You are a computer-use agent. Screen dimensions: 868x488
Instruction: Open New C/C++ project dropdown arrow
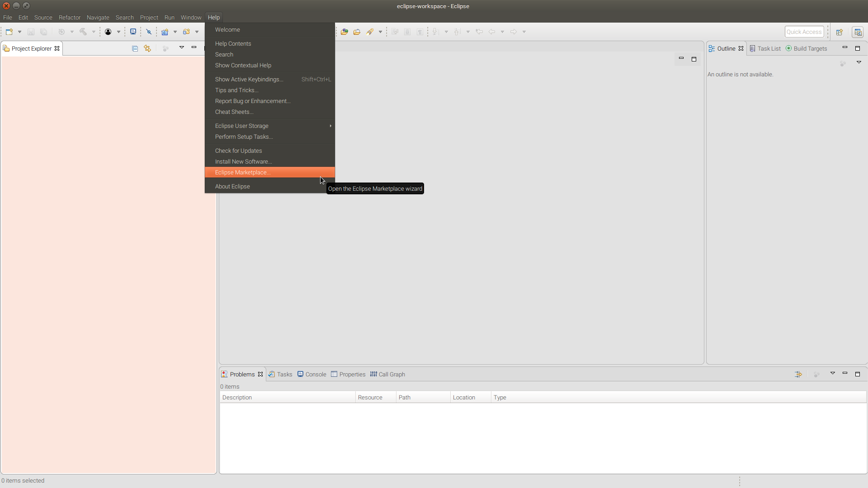pyautogui.click(x=175, y=32)
